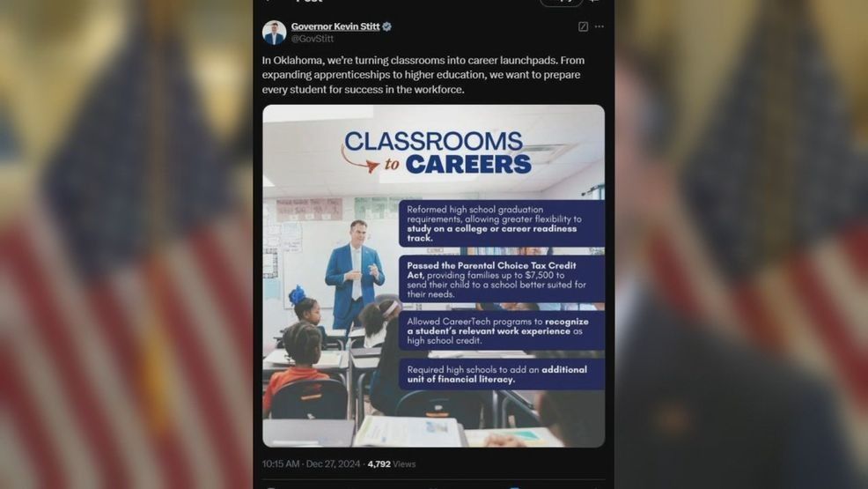Click the partially visible Reply button
This screenshot has width=868, height=489.
click(x=561, y=3)
